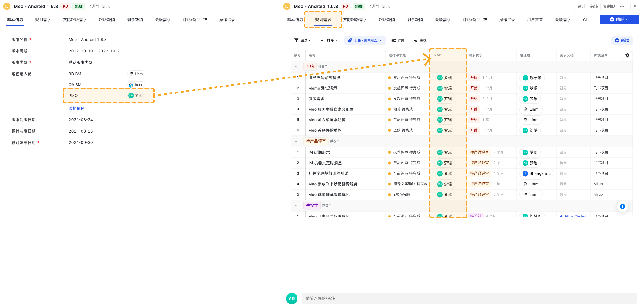
Task: Click the 关注 button
Action: (594, 6)
